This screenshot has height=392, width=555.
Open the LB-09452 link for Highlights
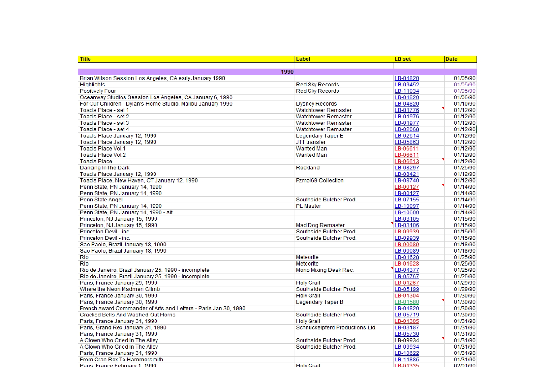[x=407, y=84]
